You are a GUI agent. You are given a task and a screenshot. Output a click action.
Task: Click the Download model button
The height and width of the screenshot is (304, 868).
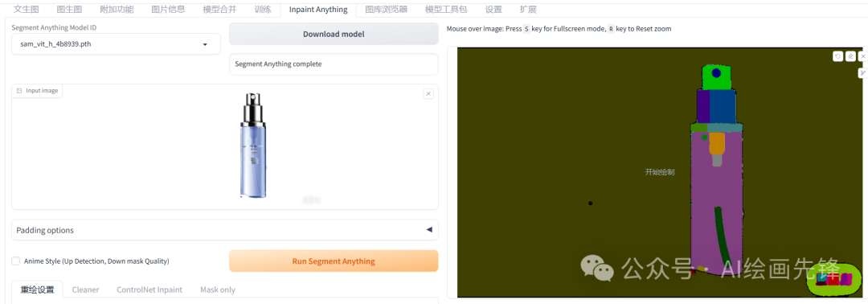(x=334, y=35)
